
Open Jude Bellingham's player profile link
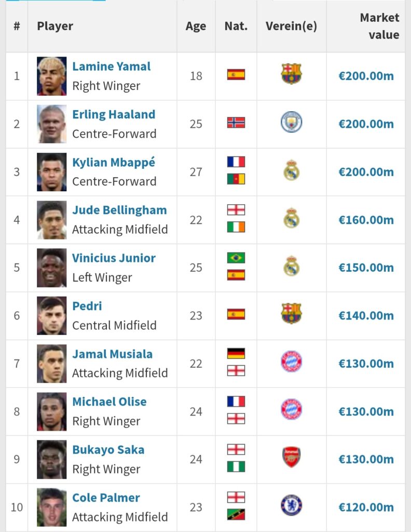[119, 210]
